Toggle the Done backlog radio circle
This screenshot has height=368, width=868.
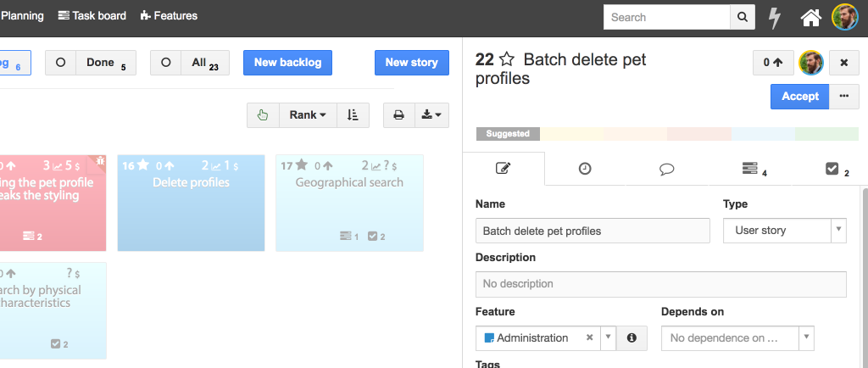[x=60, y=63]
